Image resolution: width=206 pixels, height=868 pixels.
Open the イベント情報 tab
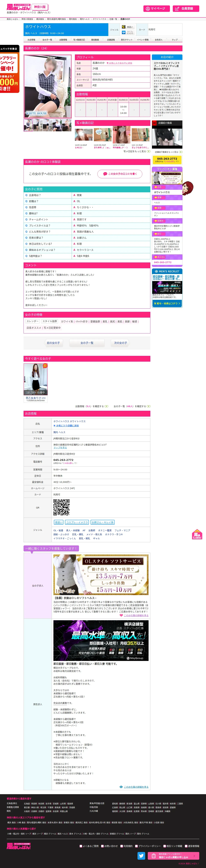coord(142,40)
